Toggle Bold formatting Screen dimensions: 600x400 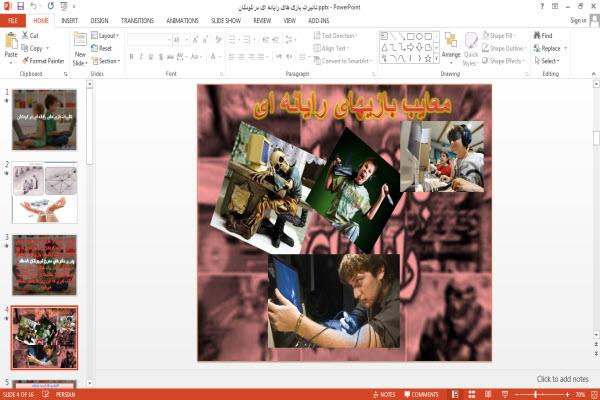click(131, 57)
